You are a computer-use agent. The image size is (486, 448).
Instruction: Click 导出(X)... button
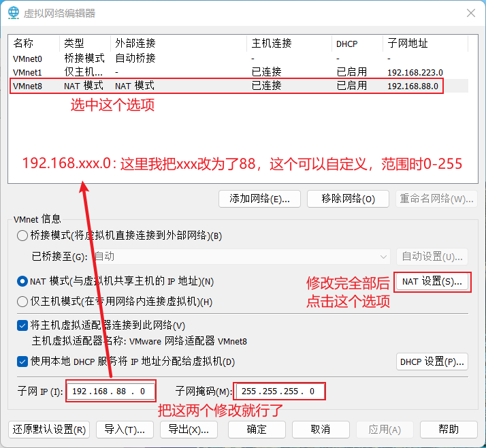tap(189, 430)
